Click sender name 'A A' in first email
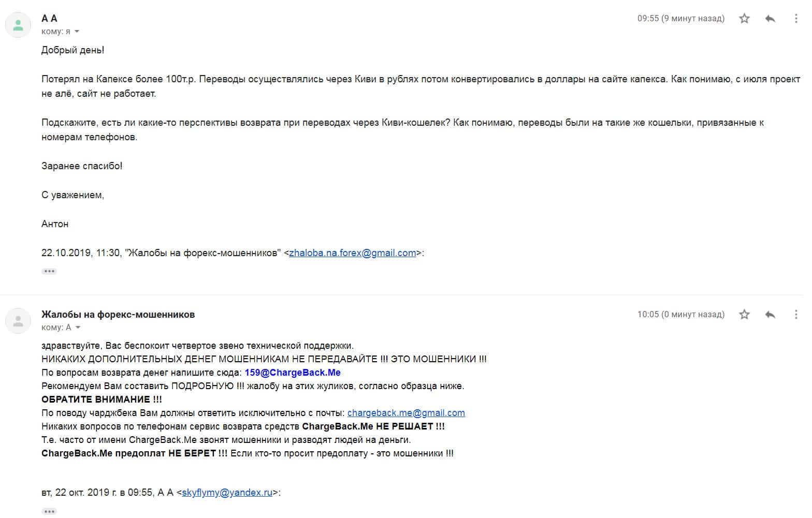The height and width of the screenshot is (518, 812). coord(49,19)
